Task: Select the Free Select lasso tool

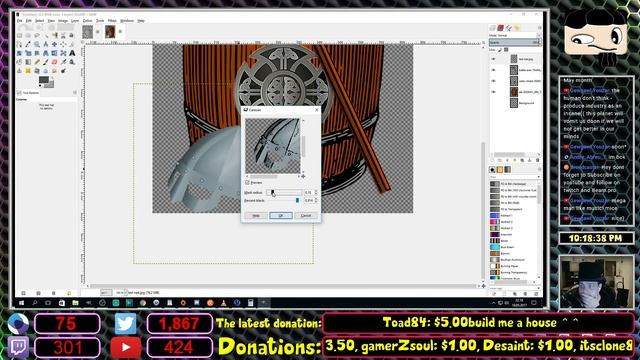Action: pos(37,36)
